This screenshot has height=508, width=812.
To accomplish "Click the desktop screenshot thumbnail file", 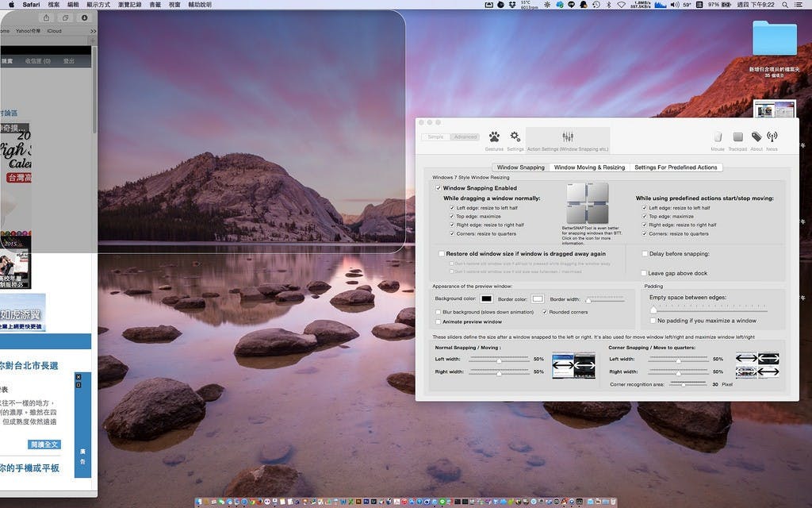I will click(x=774, y=109).
